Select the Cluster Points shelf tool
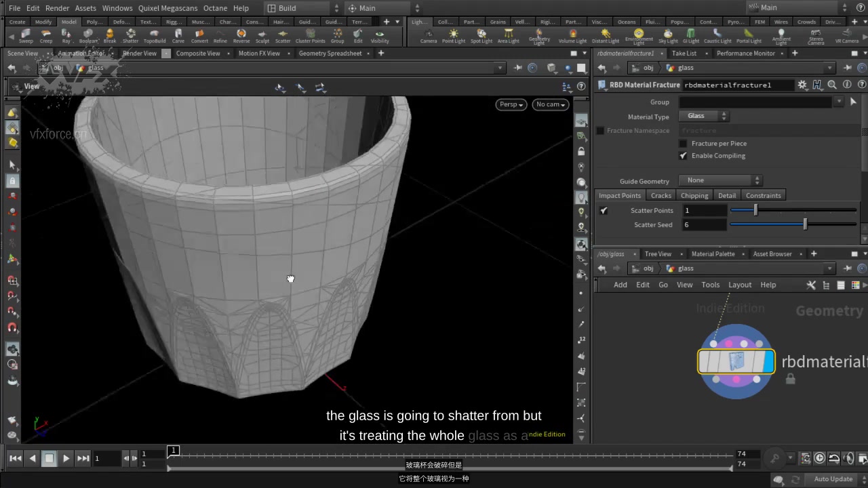Image resolution: width=868 pixels, height=488 pixels. 310,36
